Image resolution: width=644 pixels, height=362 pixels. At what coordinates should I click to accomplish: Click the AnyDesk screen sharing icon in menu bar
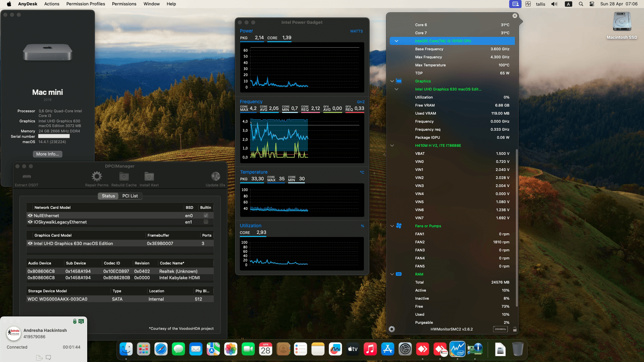[515, 4]
